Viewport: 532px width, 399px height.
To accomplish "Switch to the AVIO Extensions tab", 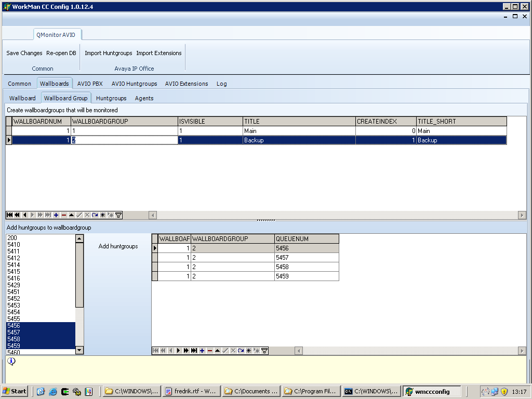I will [x=187, y=84].
